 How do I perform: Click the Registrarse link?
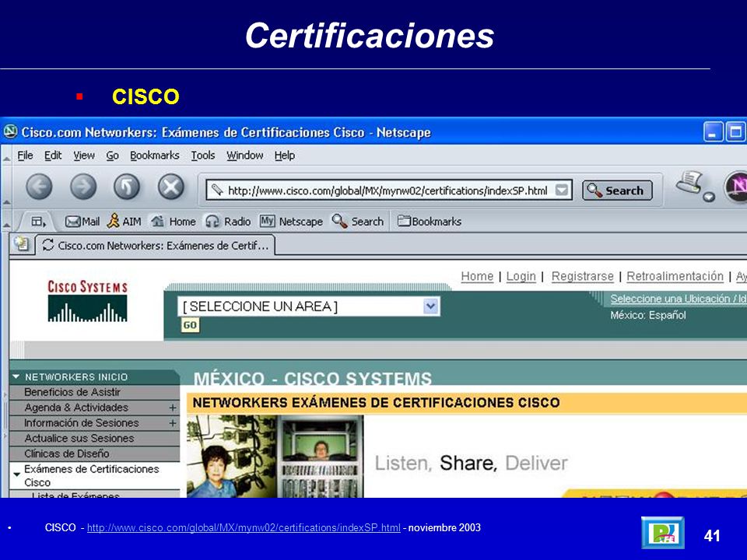582,276
